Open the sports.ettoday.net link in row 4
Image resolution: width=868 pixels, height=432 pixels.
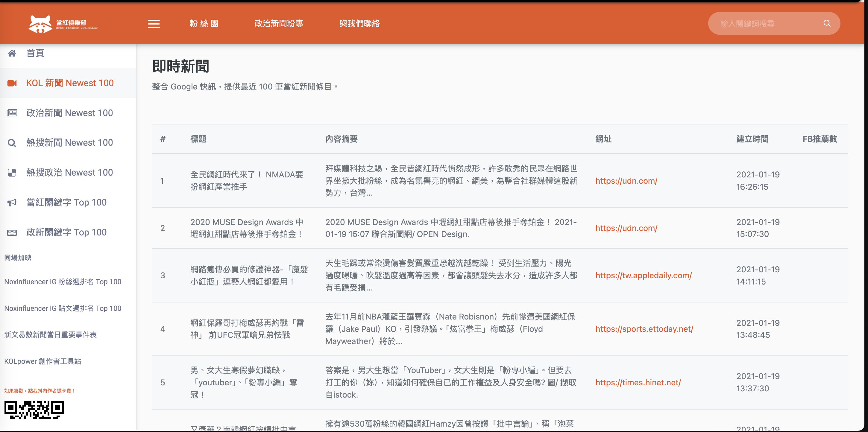[x=644, y=329]
